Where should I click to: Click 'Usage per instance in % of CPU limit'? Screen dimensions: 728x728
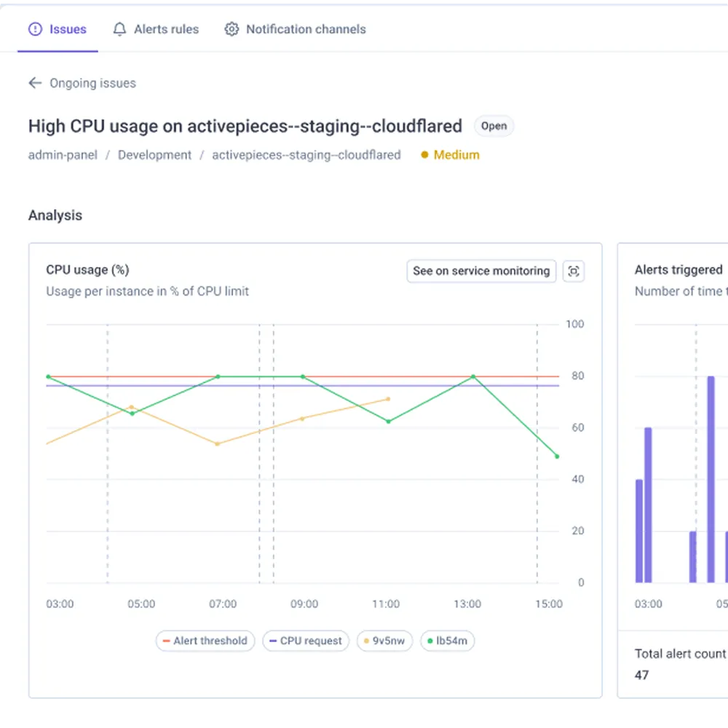coord(147,291)
